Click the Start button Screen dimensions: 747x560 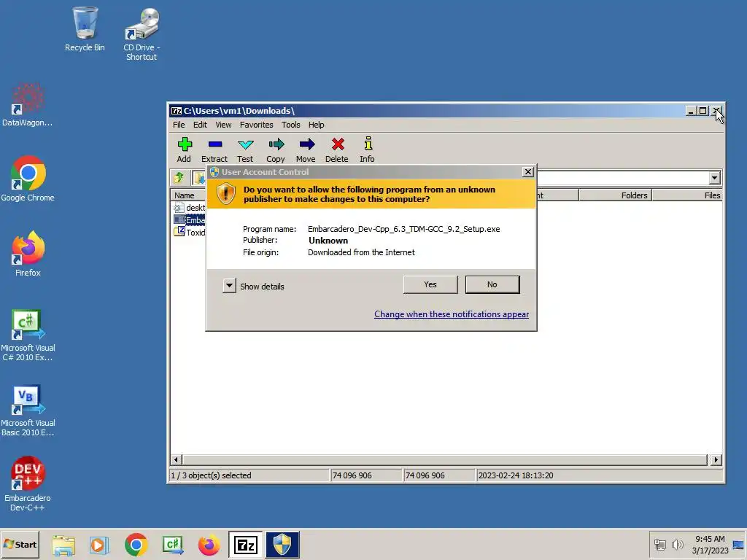tap(20, 544)
